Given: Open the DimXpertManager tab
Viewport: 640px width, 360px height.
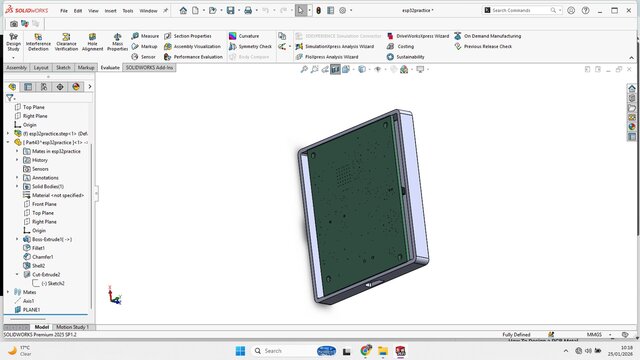Looking at the screenshot, I should point(60,87).
